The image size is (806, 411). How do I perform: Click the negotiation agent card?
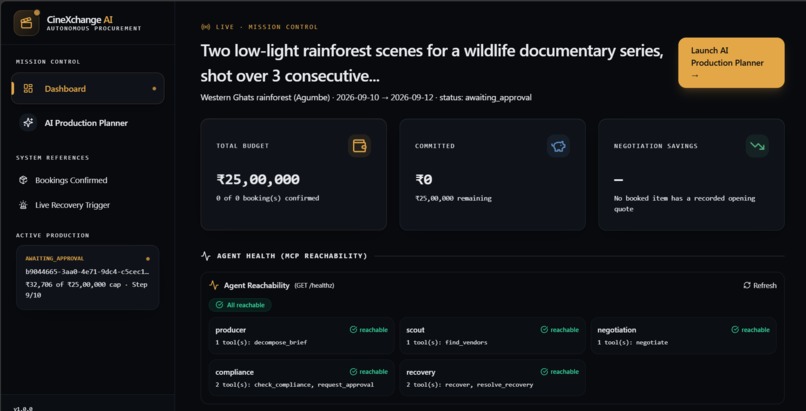click(x=684, y=335)
